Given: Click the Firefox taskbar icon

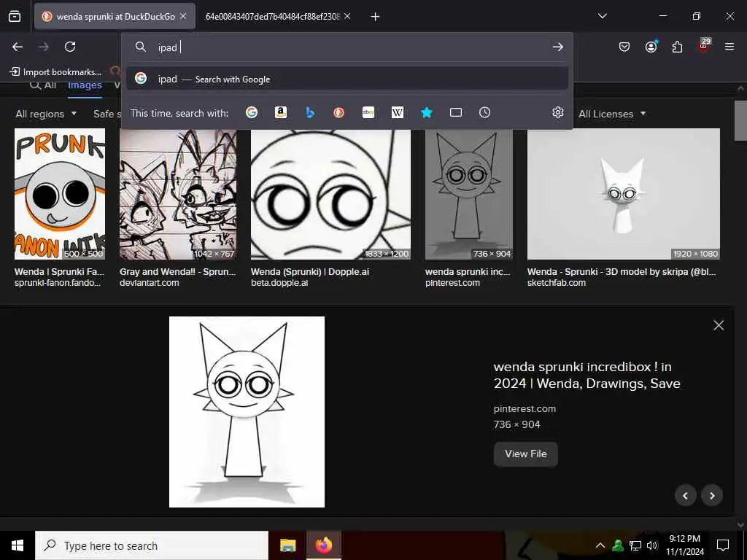Looking at the screenshot, I should [323, 545].
